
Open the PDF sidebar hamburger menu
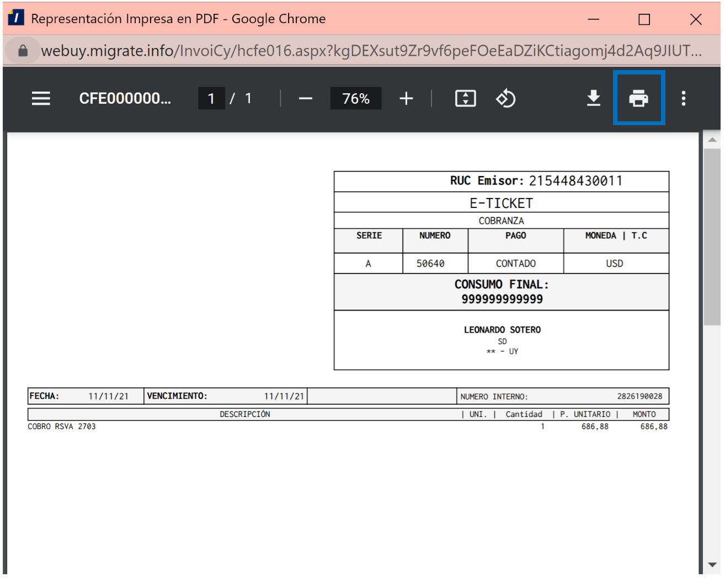[41, 99]
